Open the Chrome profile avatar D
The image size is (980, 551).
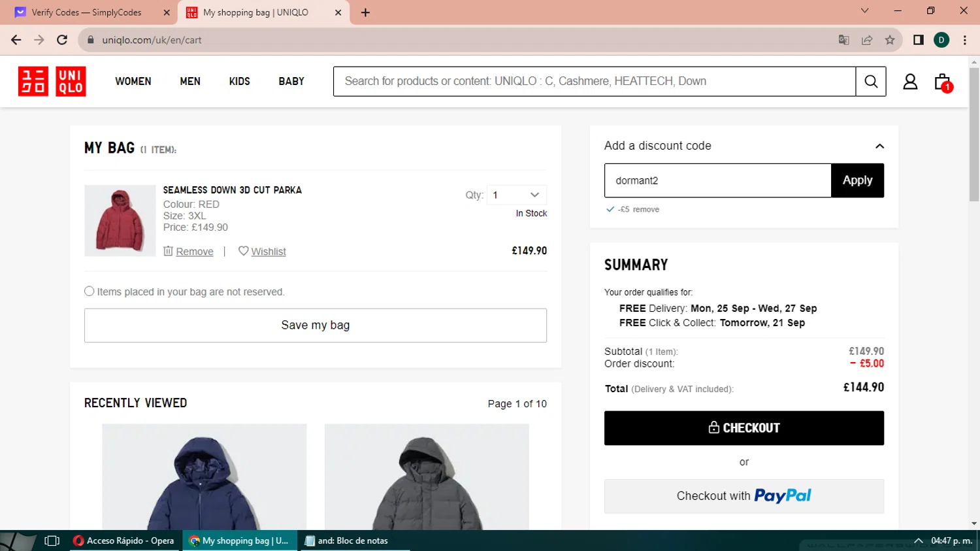(x=941, y=40)
